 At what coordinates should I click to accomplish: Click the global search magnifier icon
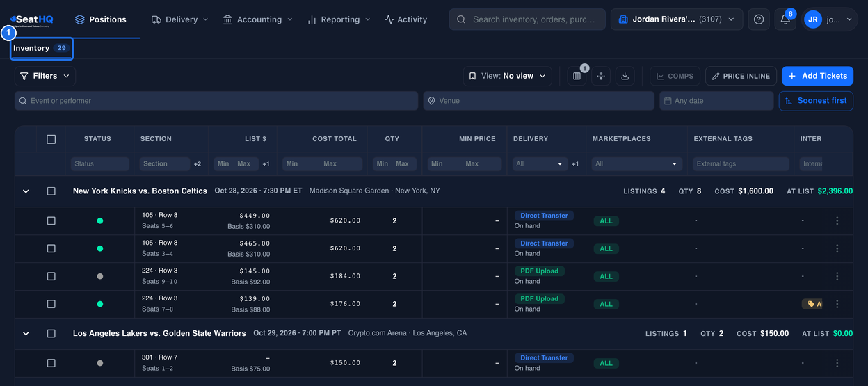point(461,19)
